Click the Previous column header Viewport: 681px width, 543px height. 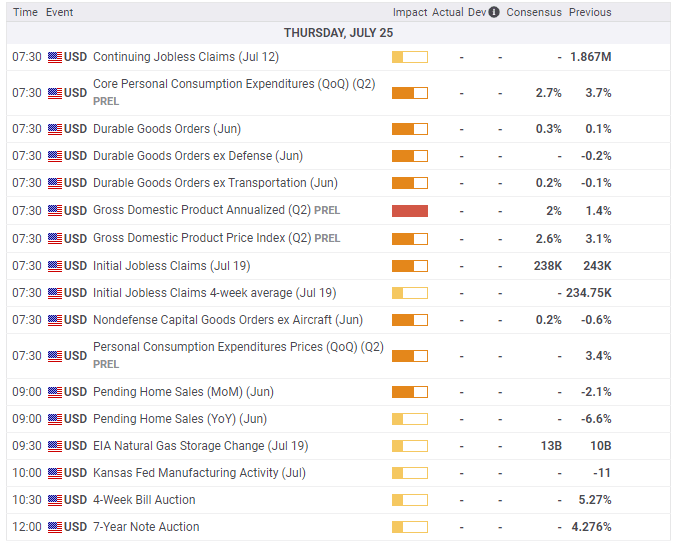(590, 12)
